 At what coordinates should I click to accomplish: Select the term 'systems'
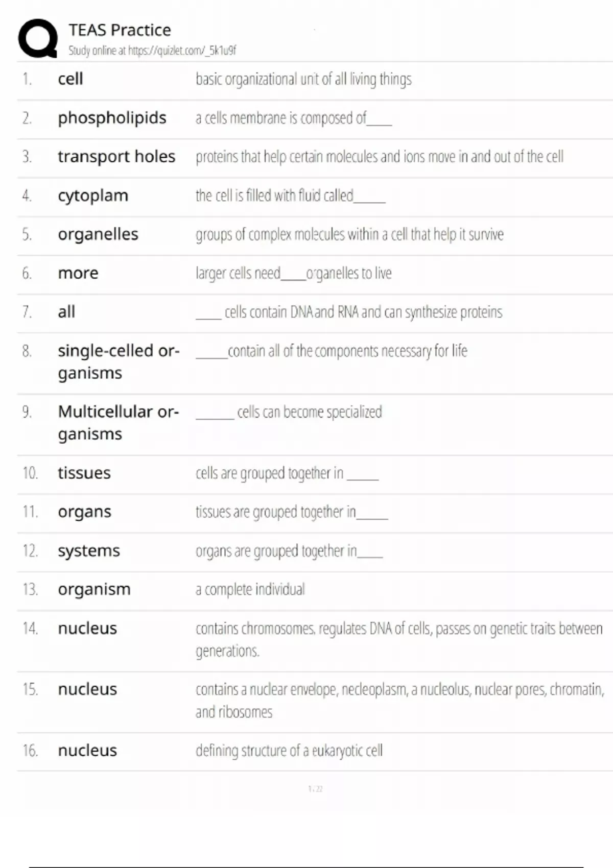pos(88,551)
